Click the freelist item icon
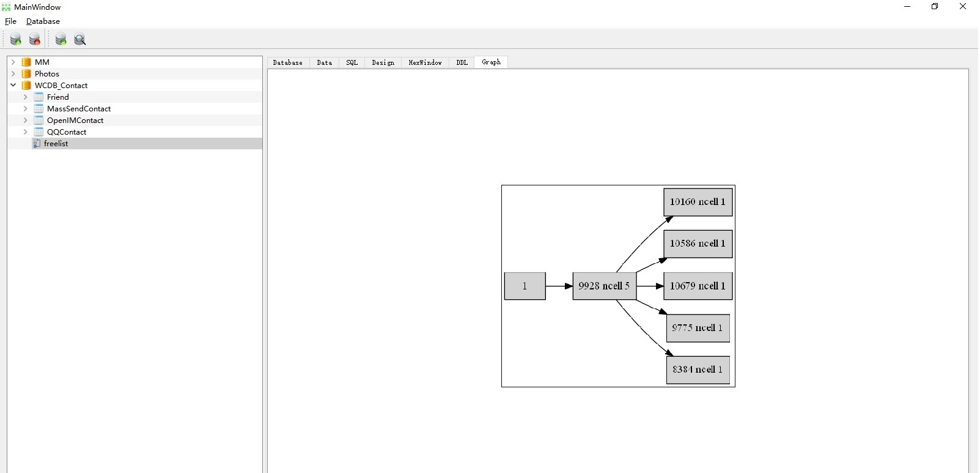 point(37,143)
